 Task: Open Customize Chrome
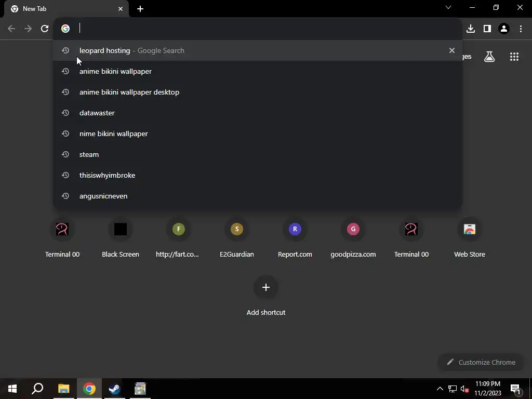[x=481, y=362]
